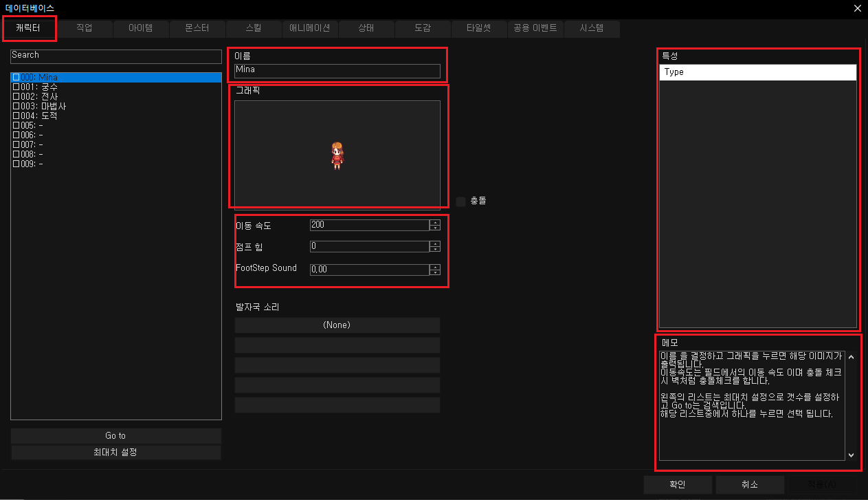Decrease 점프 힘 with the down arrow
This screenshot has width=868, height=500.
tap(434, 250)
